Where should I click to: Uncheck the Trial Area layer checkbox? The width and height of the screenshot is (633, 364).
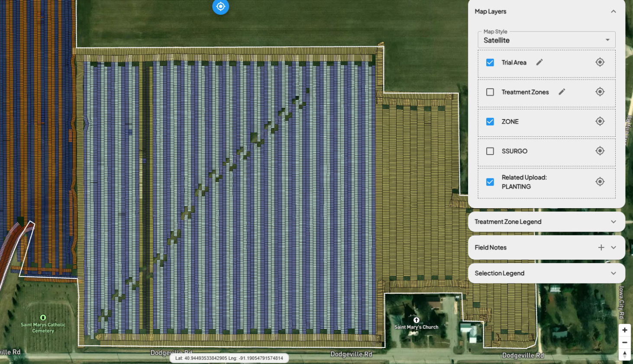(490, 62)
